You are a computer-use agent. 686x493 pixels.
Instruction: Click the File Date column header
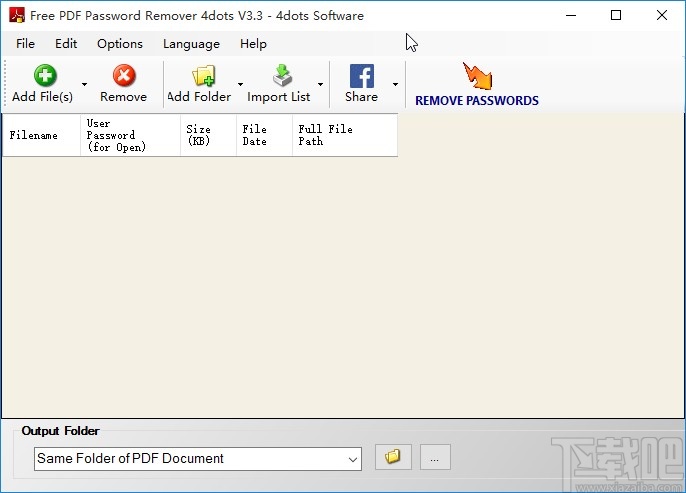pos(264,135)
